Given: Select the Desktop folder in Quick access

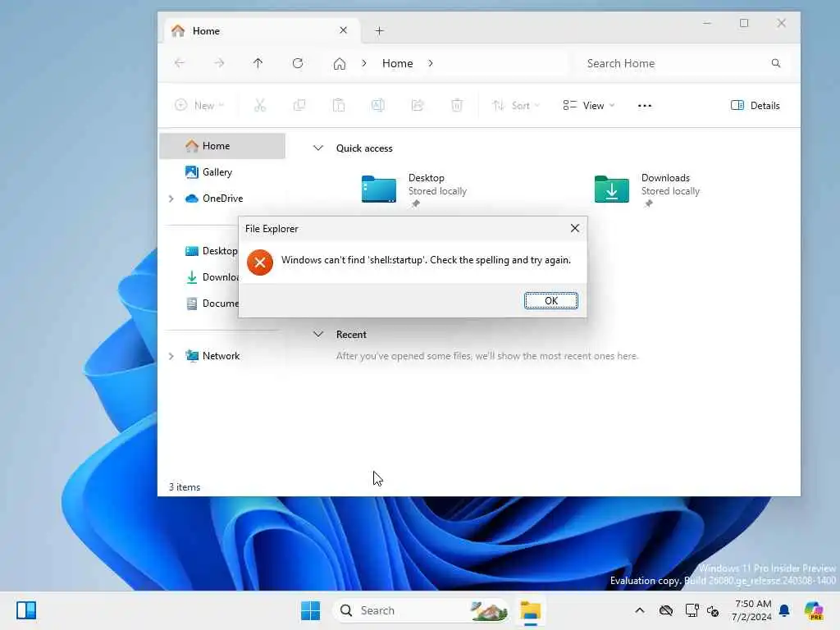Looking at the screenshot, I should pos(415,189).
